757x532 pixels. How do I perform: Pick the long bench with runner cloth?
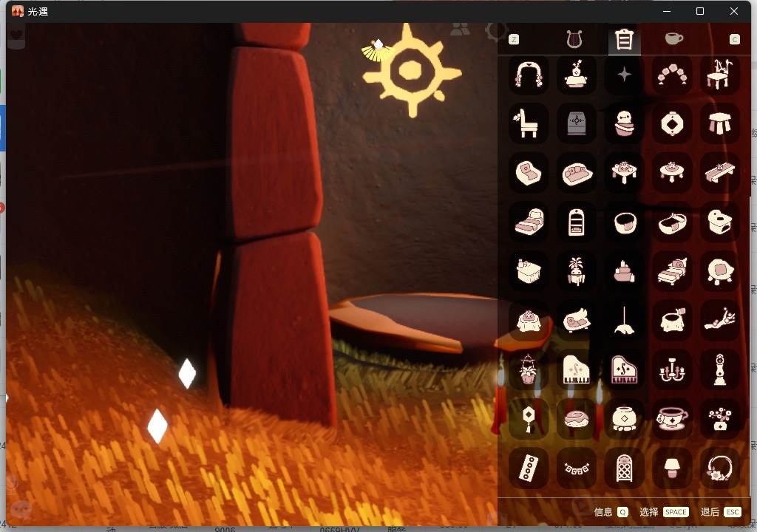[x=719, y=173]
